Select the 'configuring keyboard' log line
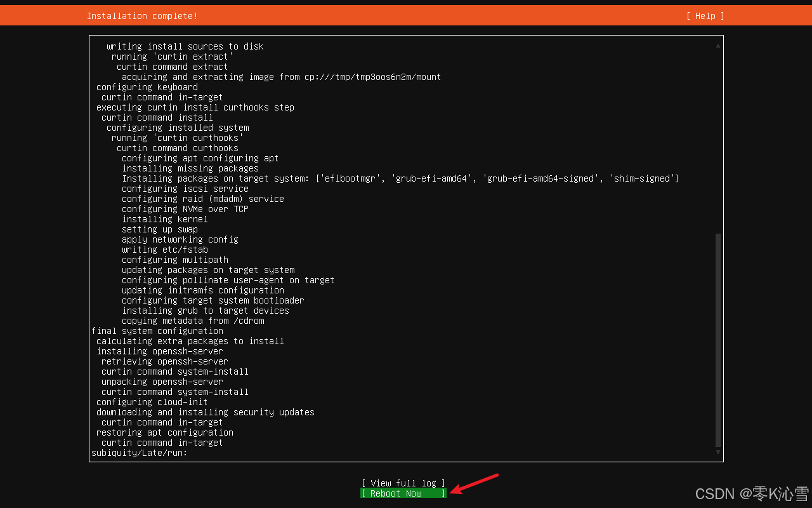812x508 pixels. (x=147, y=87)
